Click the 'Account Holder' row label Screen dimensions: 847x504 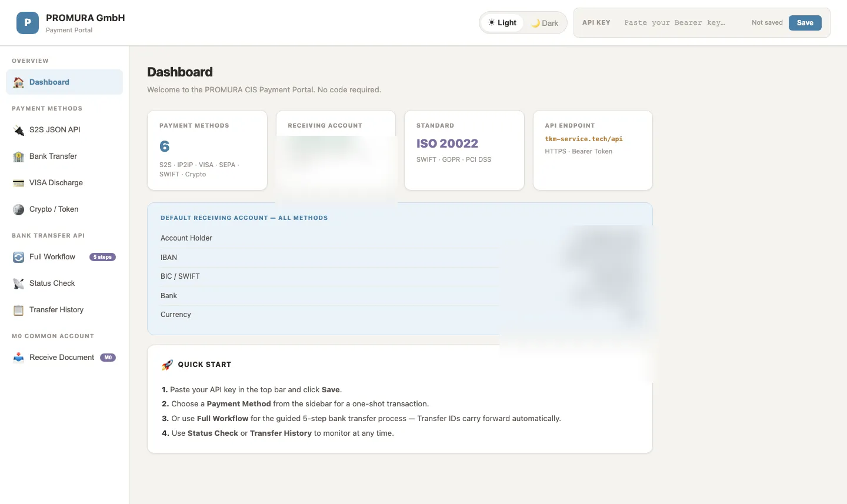tap(186, 238)
